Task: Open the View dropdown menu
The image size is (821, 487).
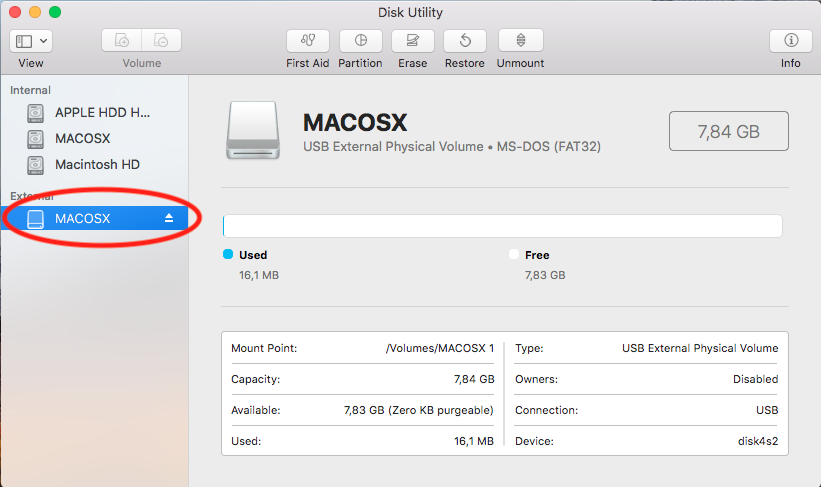Action: tap(31, 41)
